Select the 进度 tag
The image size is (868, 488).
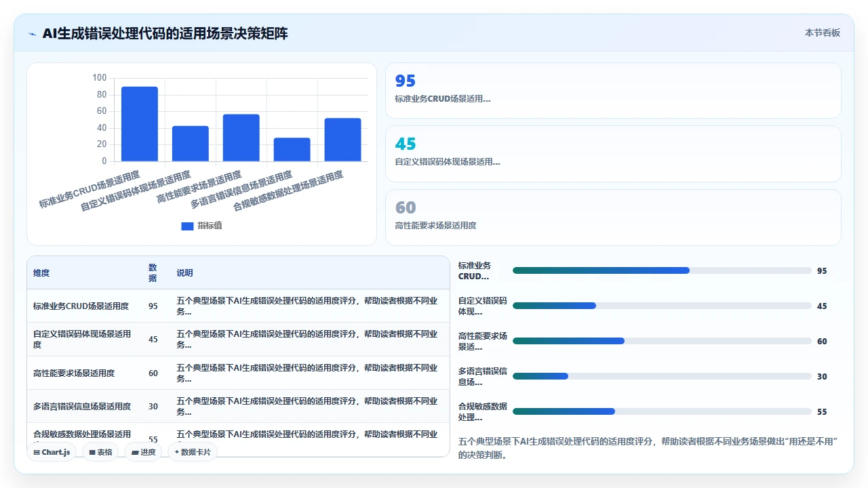(143, 452)
